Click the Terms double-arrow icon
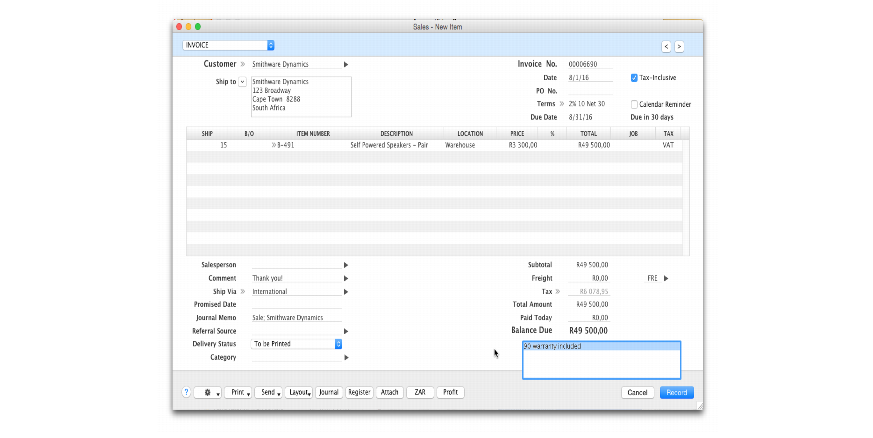Screen dimensions: 873x438 (x=561, y=104)
